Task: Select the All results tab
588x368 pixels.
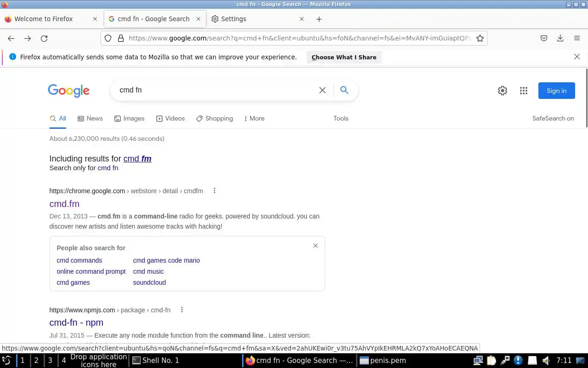Action: point(58,118)
